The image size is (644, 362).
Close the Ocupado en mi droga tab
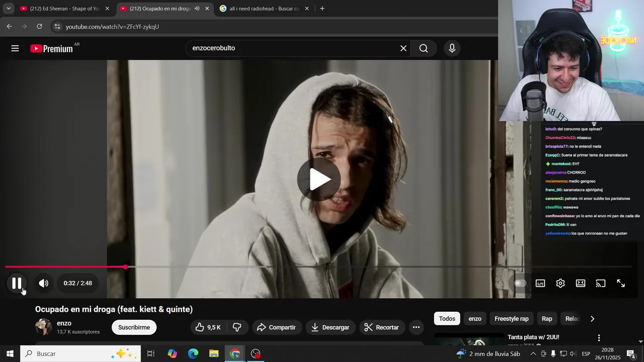207,9
